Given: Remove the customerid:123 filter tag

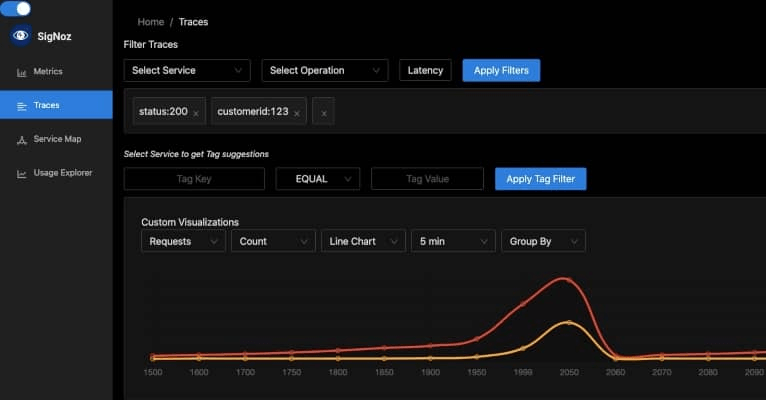Looking at the screenshot, I should [297, 113].
